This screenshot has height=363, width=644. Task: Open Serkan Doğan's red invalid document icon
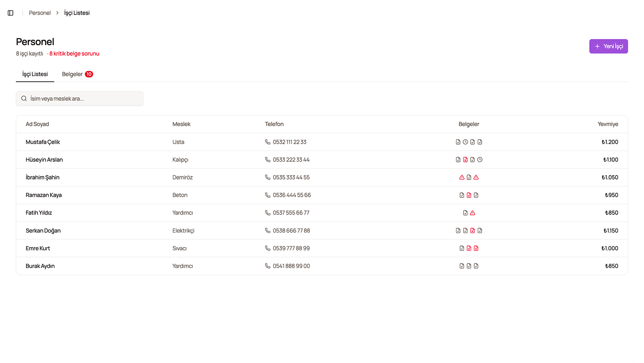pyautogui.click(x=472, y=230)
